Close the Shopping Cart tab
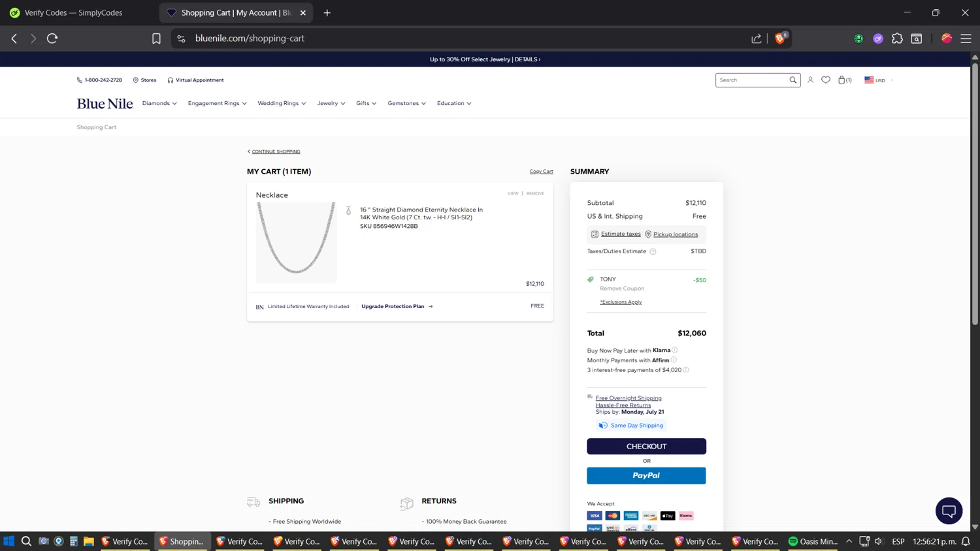 pyautogui.click(x=302, y=12)
